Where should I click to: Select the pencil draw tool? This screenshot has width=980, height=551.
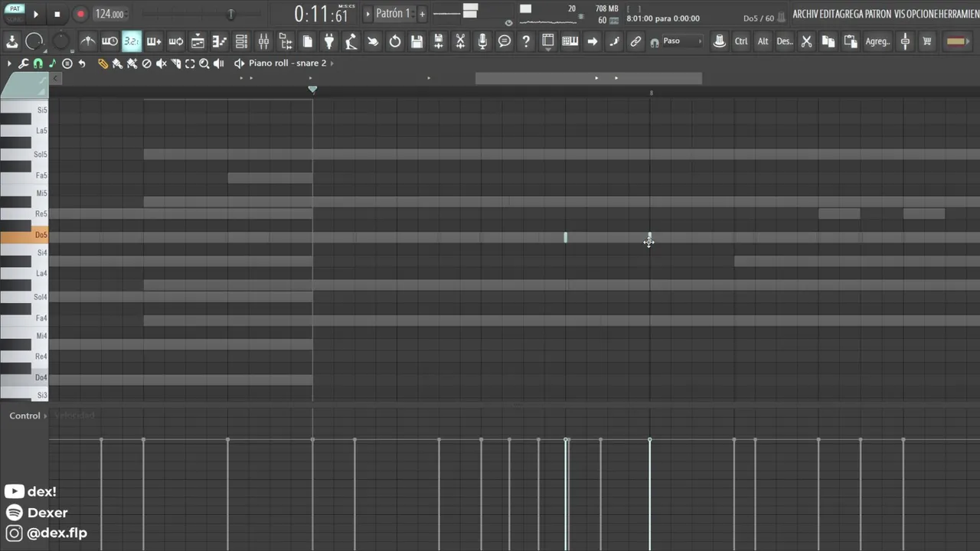tap(103, 64)
